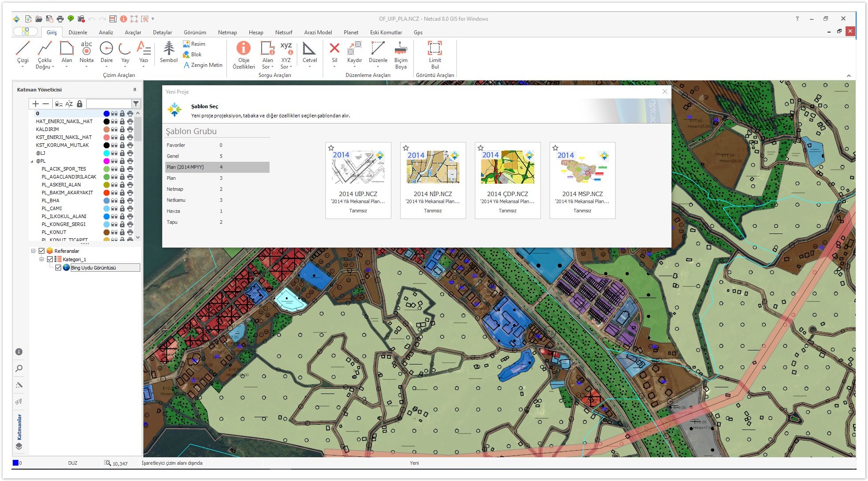Click the Limit Bul icon
This screenshot has height=481, width=868.
pos(434,48)
